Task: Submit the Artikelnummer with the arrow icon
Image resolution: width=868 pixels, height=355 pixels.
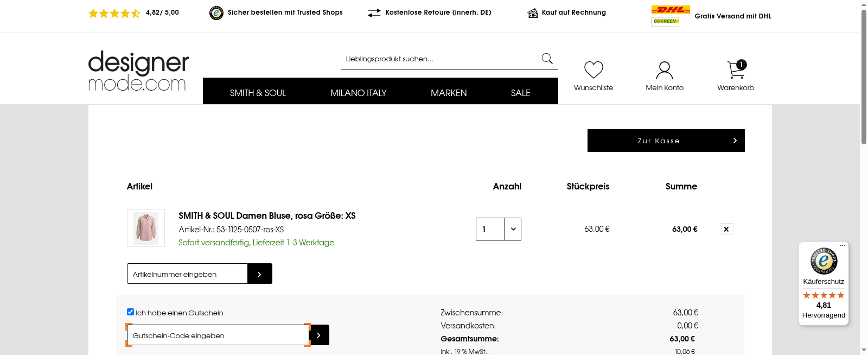Action: tap(259, 274)
